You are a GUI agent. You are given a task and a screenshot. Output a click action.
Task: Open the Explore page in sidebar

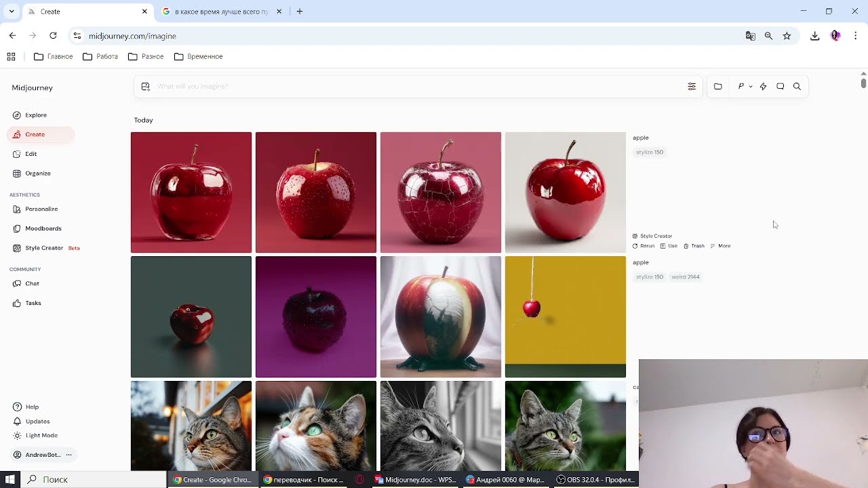(30, 115)
